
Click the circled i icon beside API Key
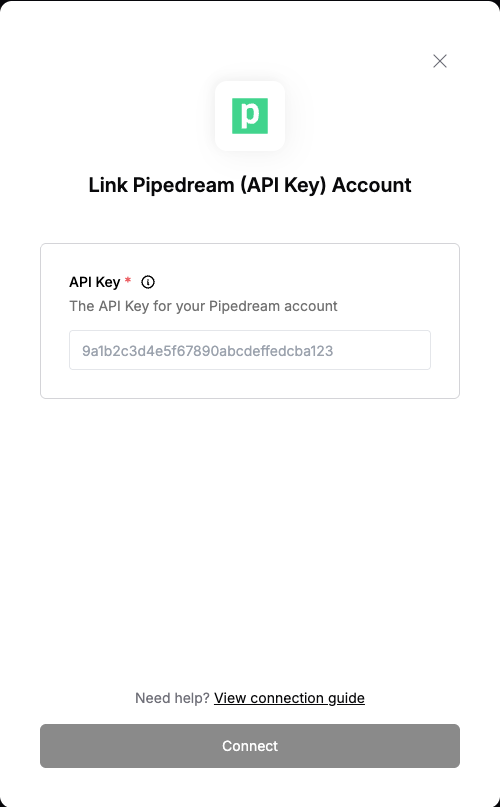click(148, 282)
